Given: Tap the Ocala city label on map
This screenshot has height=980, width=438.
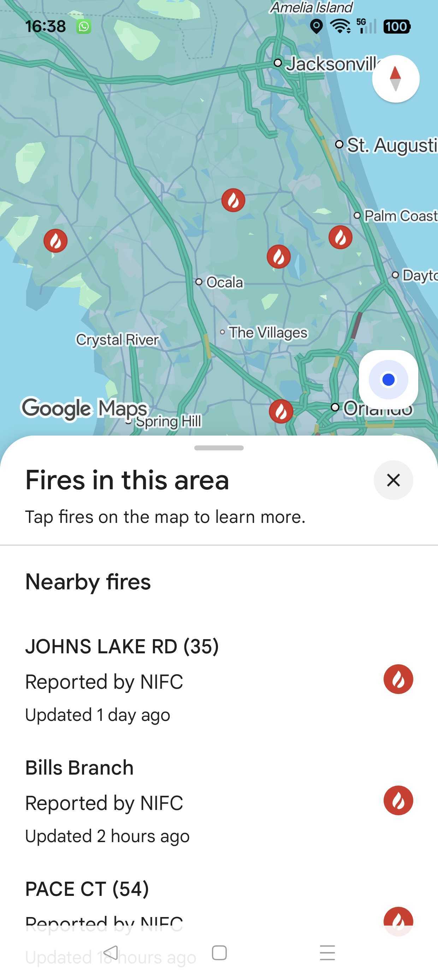Looking at the screenshot, I should click(x=224, y=282).
